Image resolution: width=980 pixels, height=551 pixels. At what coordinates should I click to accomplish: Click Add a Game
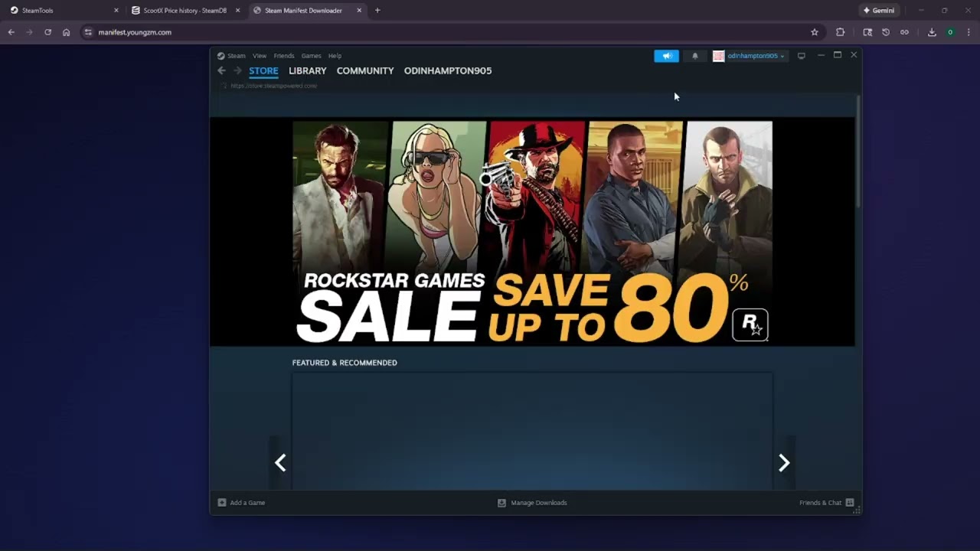click(241, 503)
